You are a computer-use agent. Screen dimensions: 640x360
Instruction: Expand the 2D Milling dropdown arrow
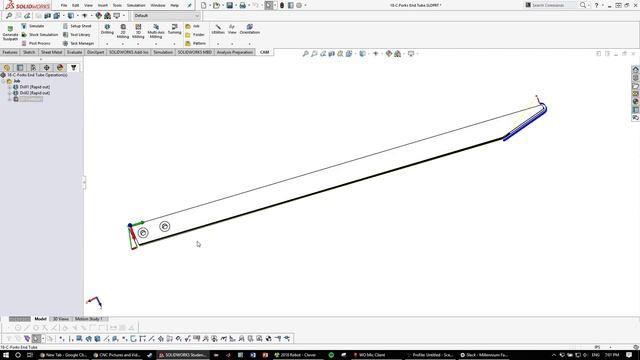(123, 44)
